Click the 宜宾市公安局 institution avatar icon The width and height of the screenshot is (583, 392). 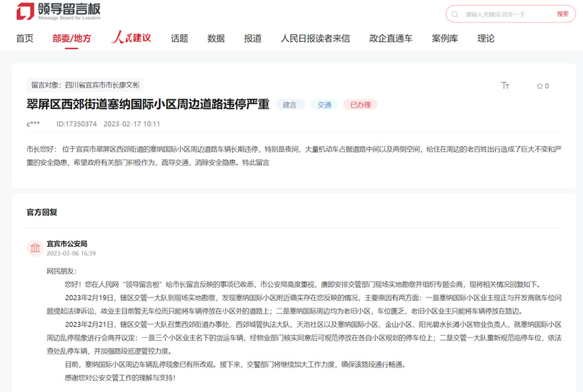[x=35, y=248]
